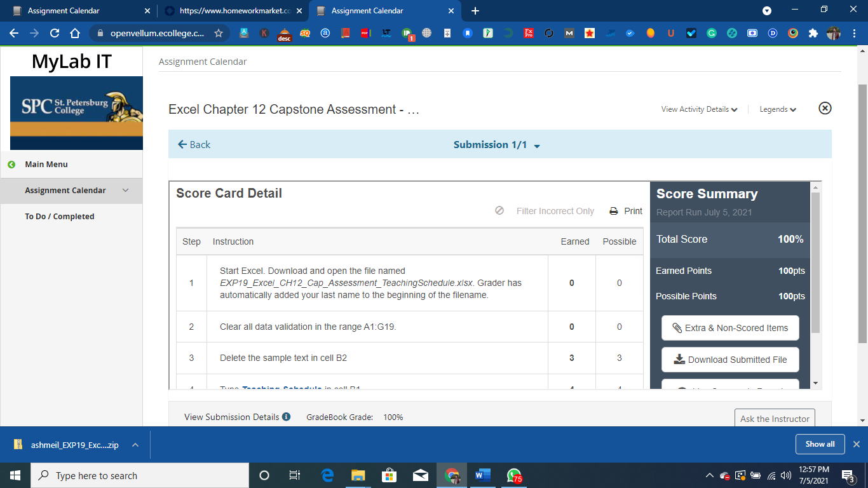This screenshot has width=868, height=488.
Task: Open the browser home page icon
Action: point(75,33)
